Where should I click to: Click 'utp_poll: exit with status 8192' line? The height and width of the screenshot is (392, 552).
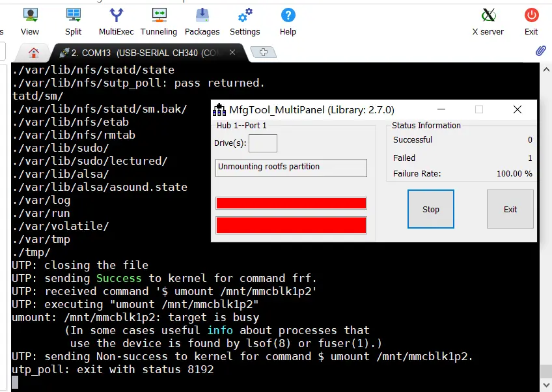click(113, 369)
